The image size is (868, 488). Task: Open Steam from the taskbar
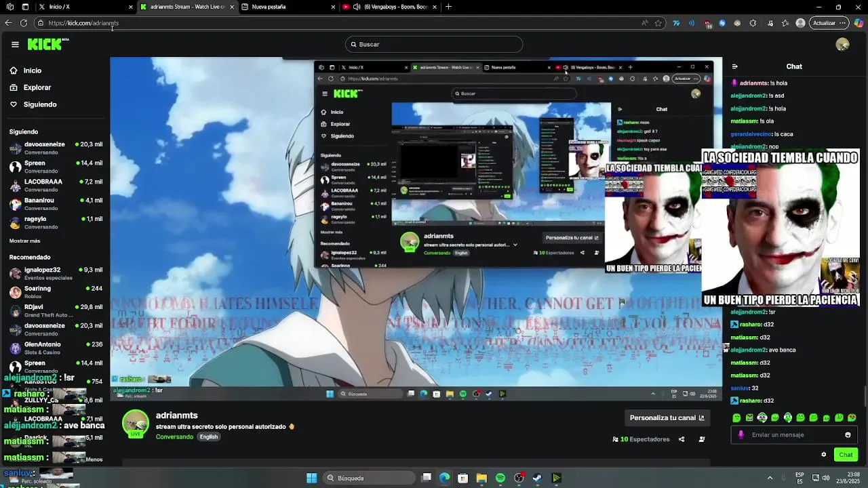tap(537, 478)
